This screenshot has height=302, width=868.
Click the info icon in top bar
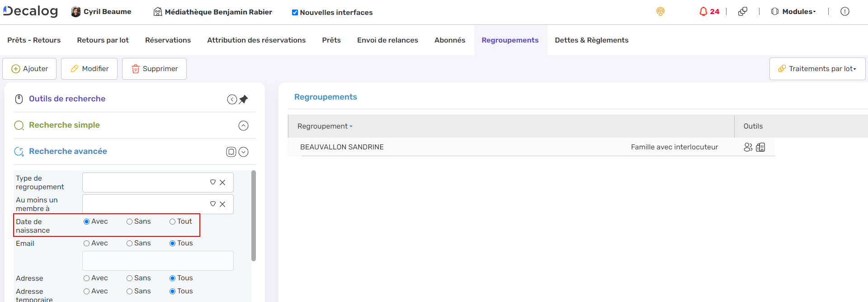click(844, 12)
